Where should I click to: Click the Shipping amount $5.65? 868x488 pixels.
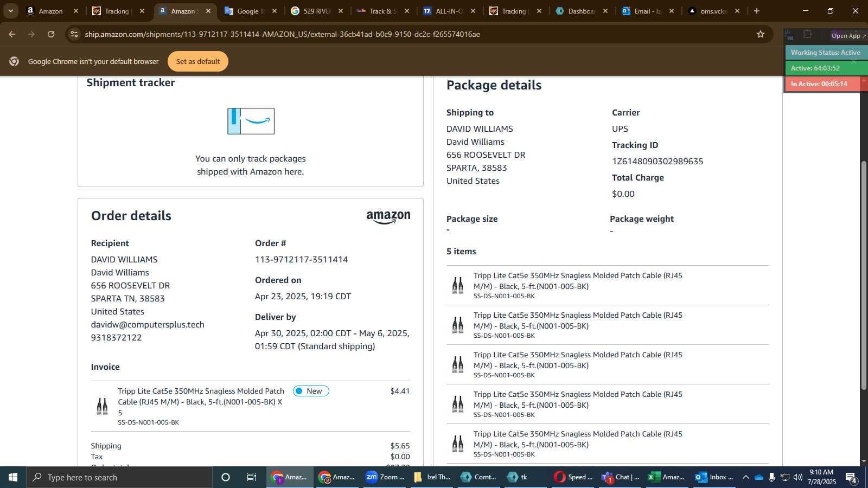click(400, 446)
